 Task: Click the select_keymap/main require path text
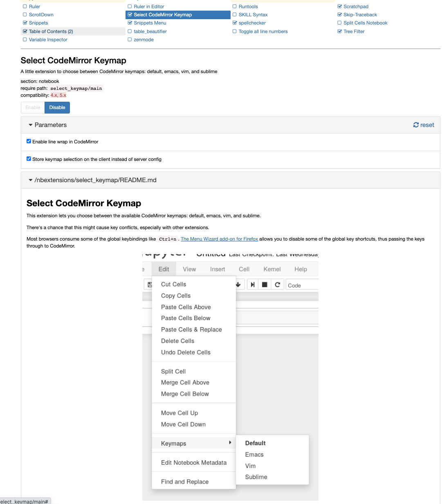[76, 88]
